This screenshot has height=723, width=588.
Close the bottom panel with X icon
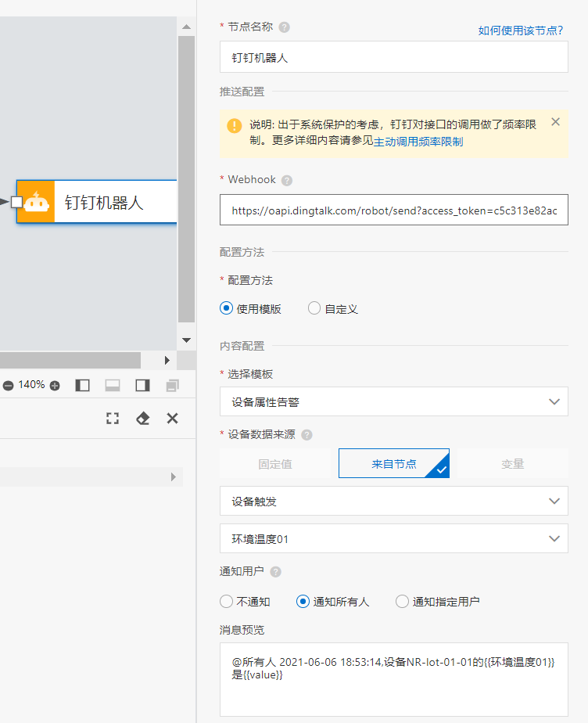(172, 418)
